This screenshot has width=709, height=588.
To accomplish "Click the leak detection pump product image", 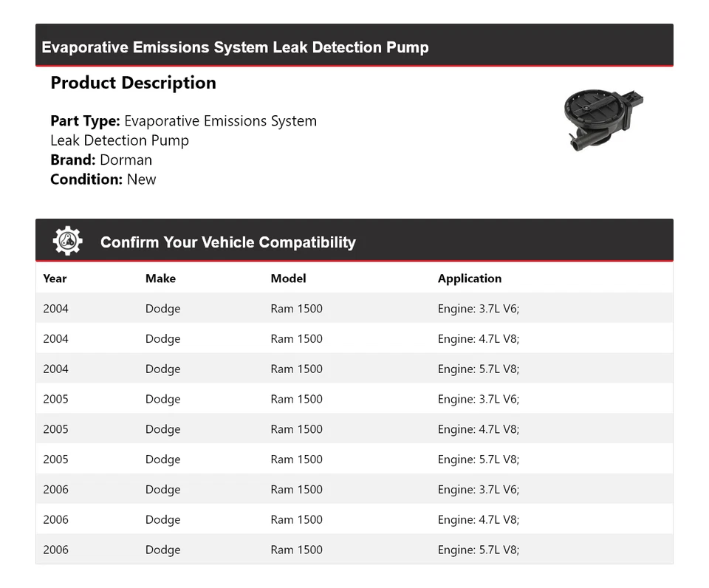I will click(601, 119).
